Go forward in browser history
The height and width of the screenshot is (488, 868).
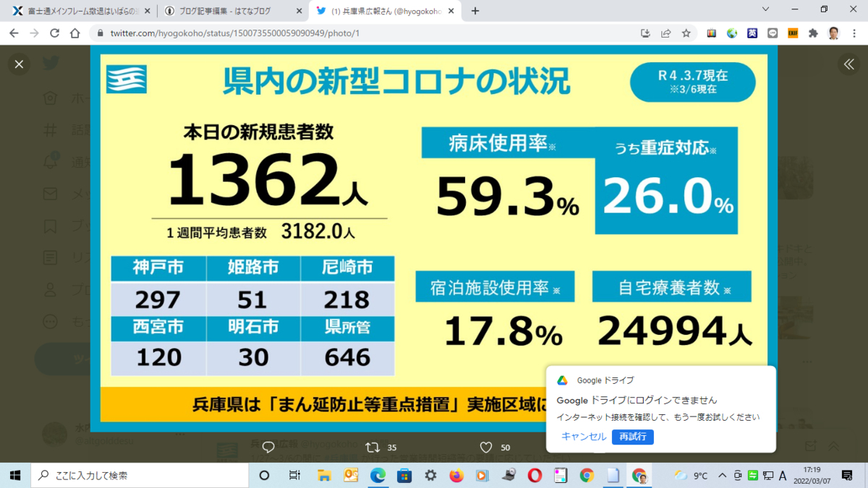click(35, 33)
